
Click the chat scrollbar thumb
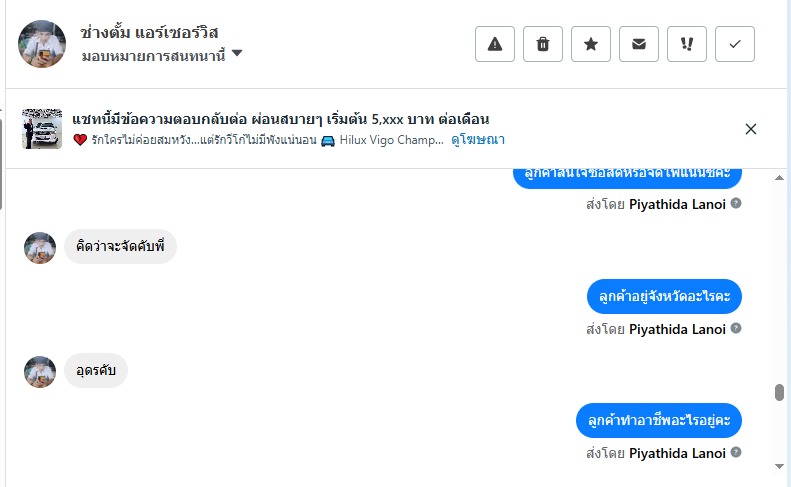[779, 392]
